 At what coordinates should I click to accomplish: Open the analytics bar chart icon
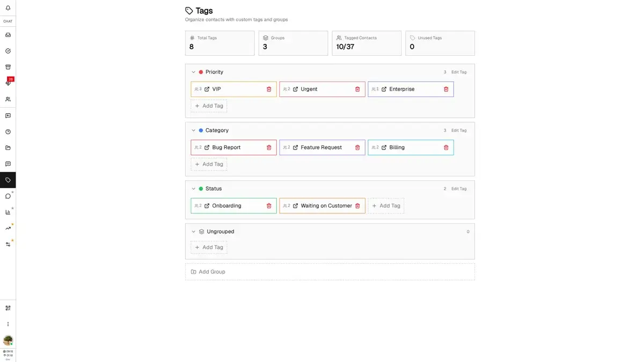(x=8, y=212)
